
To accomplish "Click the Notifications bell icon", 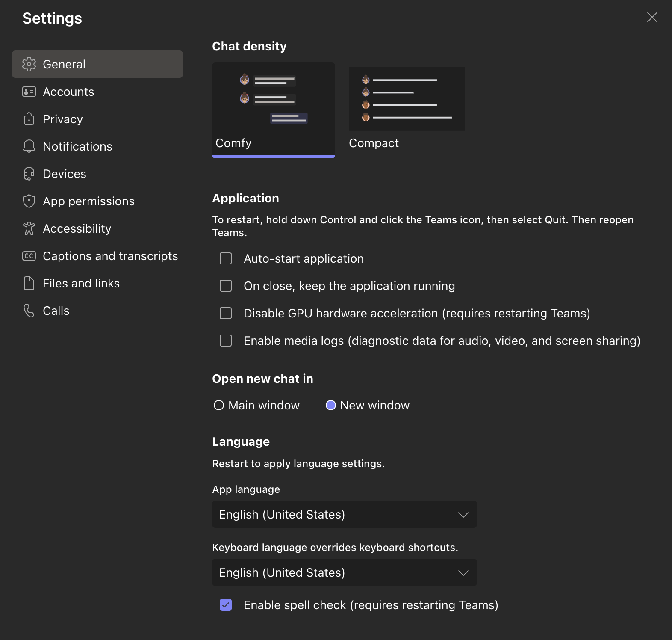I will 29,146.
